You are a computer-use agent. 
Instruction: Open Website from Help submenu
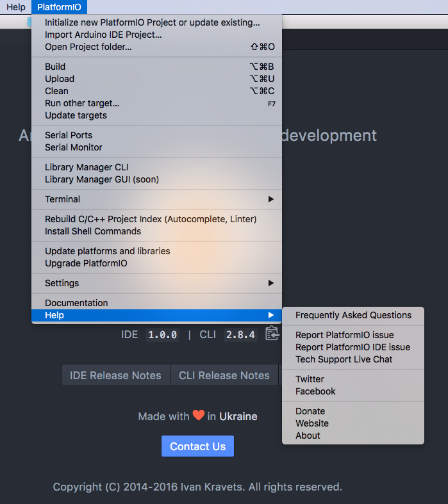(353, 423)
